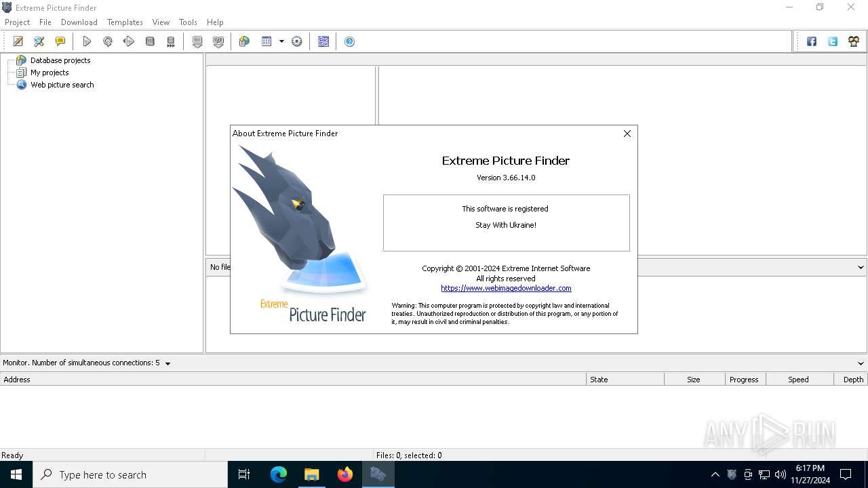The image size is (868, 488).
Task: Launch Firefox from the taskbar
Action: tap(345, 474)
